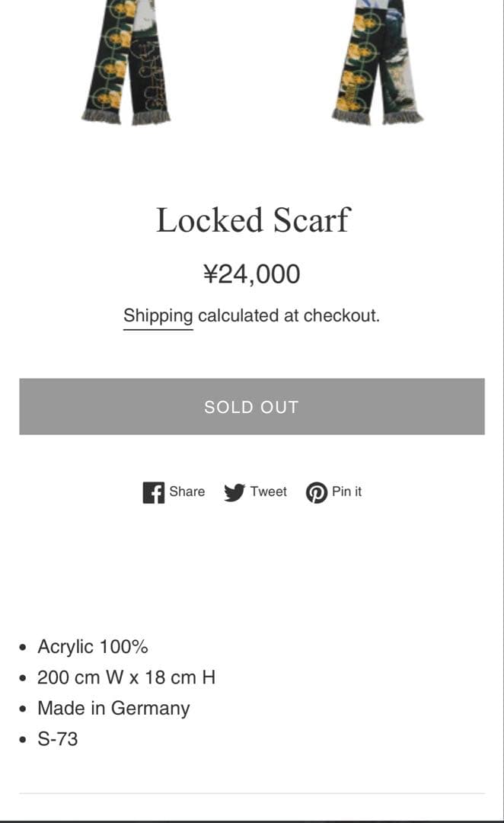
Task: Click the Twitter bird icon
Action: point(236,492)
